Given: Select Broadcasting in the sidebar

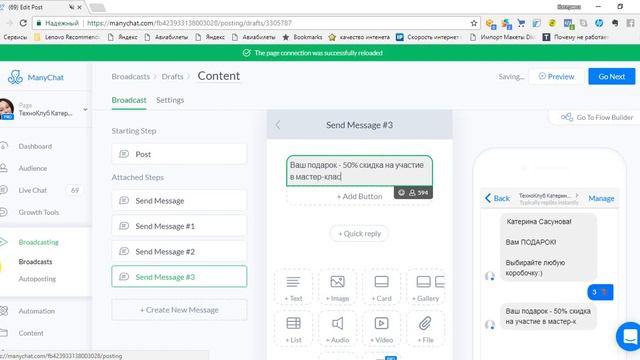Looking at the screenshot, I should [38, 242].
